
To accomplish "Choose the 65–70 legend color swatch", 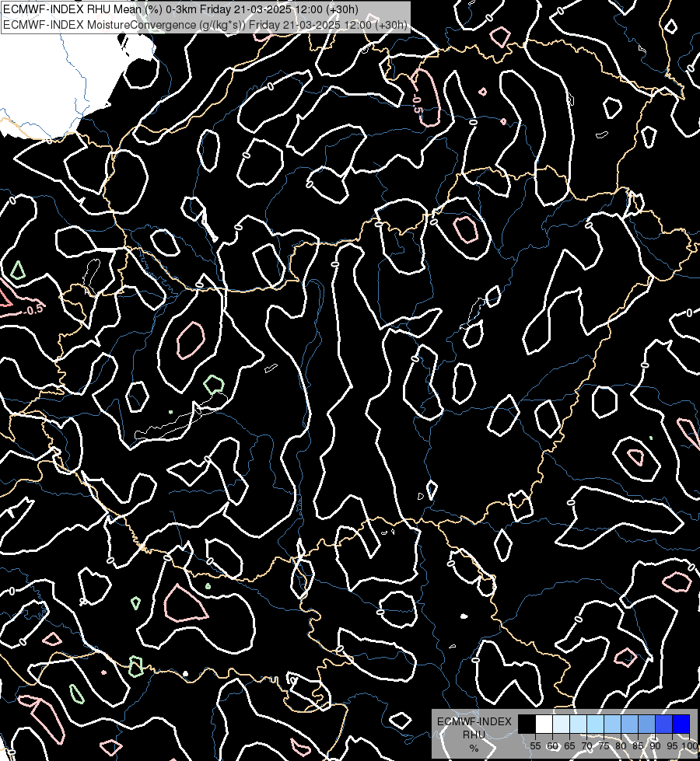I will pyautogui.click(x=578, y=724).
